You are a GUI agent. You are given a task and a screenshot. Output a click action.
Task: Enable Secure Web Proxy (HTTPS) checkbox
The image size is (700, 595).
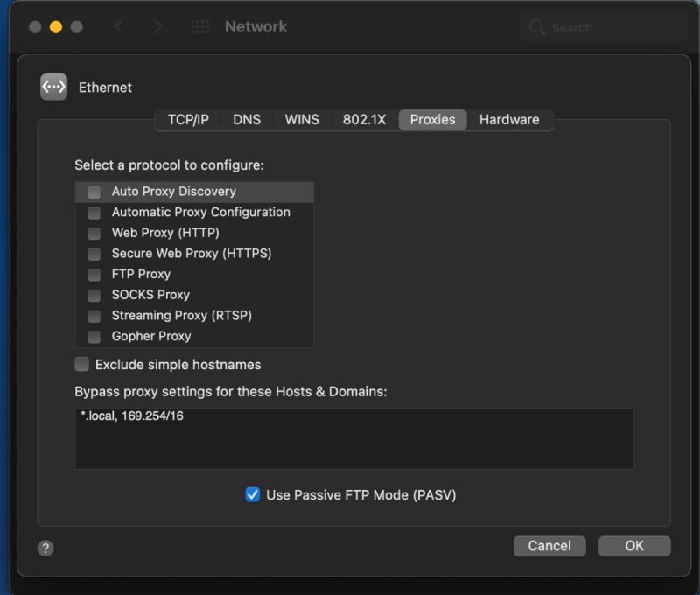(94, 255)
